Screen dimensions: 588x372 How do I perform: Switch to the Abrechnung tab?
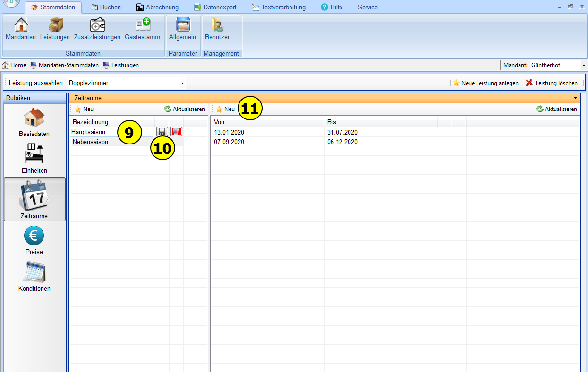click(157, 7)
